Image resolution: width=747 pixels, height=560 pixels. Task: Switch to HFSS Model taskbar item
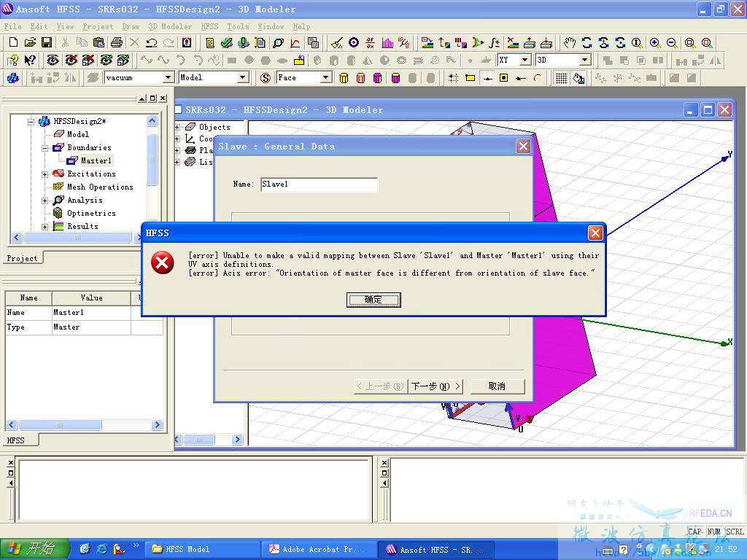pos(201,549)
